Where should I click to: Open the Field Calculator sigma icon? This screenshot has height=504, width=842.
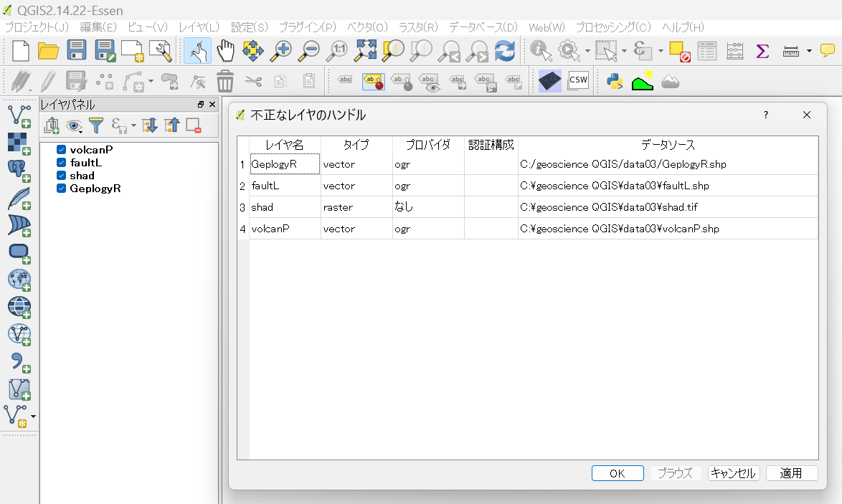pyautogui.click(x=762, y=51)
